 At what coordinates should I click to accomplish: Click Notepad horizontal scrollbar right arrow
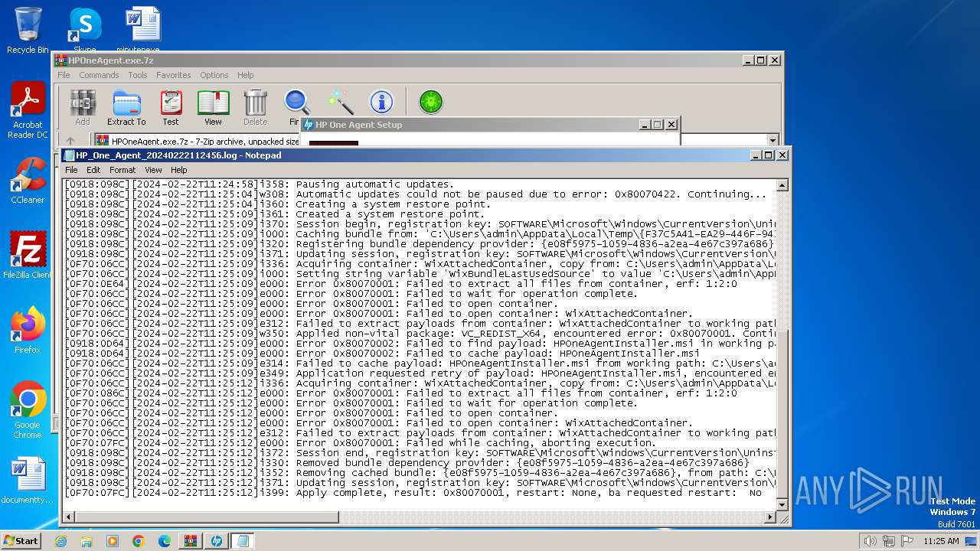tap(770, 518)
